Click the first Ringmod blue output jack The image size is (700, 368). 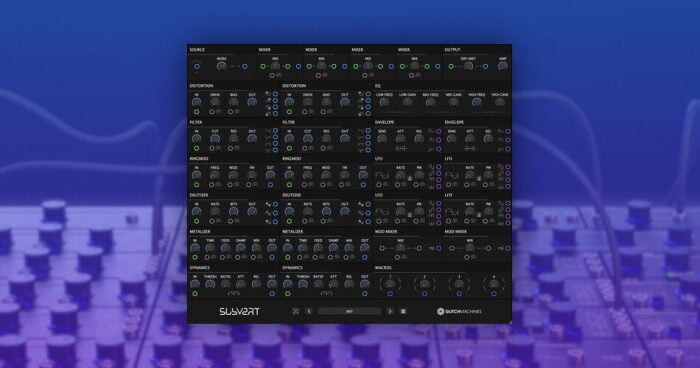[271, 184]
